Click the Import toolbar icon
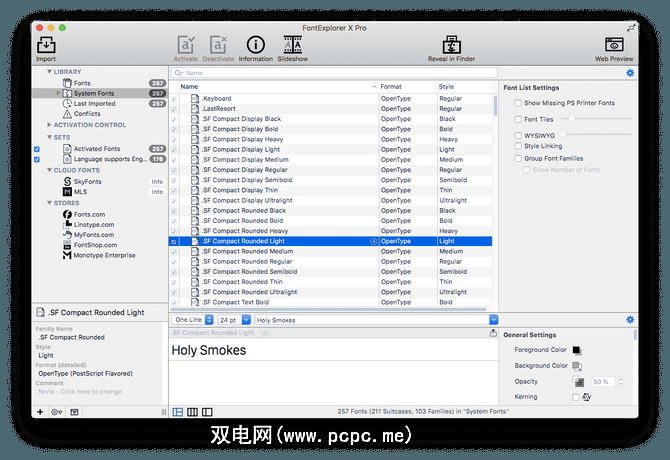Viewport: 670px width, 460px height. pos(46,45)
